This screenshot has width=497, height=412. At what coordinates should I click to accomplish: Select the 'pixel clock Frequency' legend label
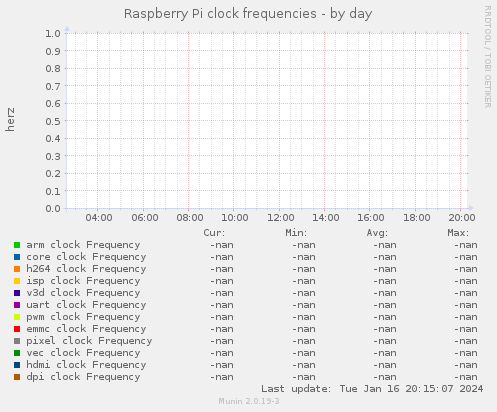coord(89,341)
